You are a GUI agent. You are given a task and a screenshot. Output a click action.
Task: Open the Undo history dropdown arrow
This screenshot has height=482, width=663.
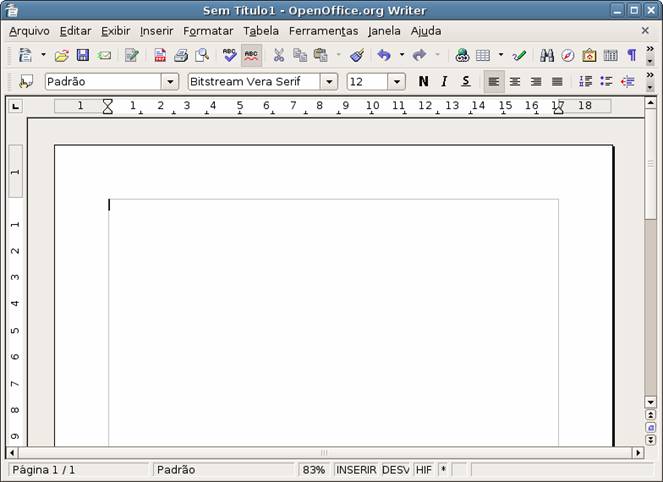[x=402, y=55]
